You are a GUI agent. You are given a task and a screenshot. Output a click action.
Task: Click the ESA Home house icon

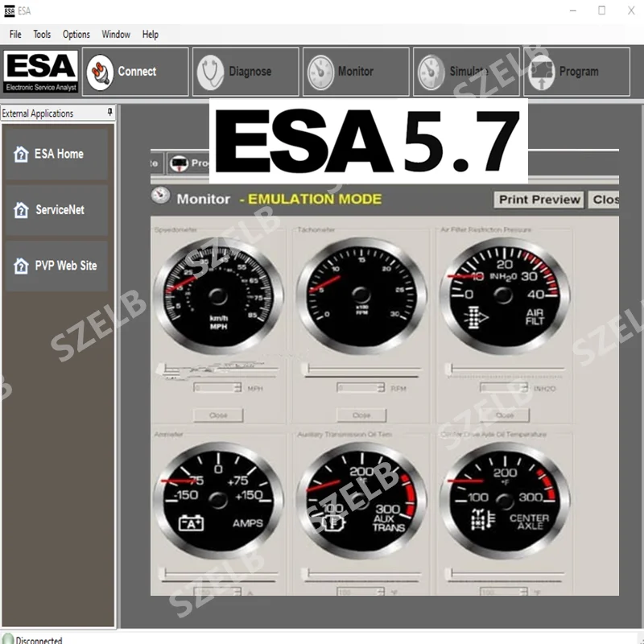tap(21, 155)
